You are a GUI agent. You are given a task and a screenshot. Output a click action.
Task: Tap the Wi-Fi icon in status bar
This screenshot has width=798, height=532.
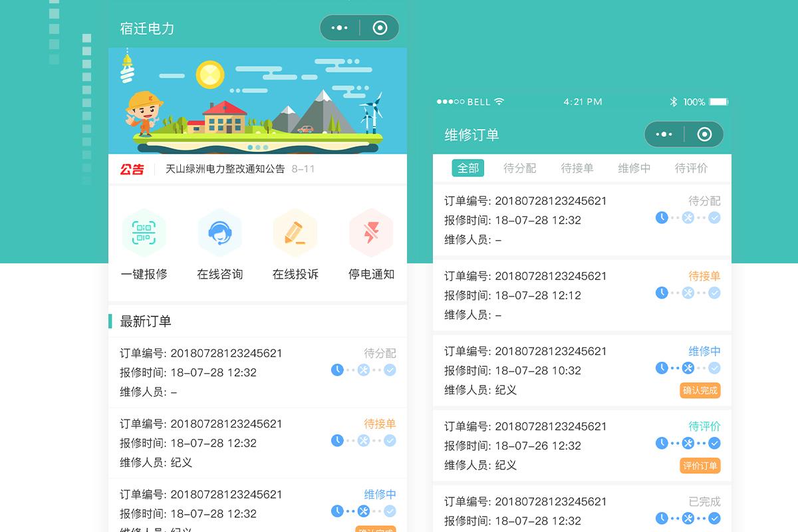[499, 102]
